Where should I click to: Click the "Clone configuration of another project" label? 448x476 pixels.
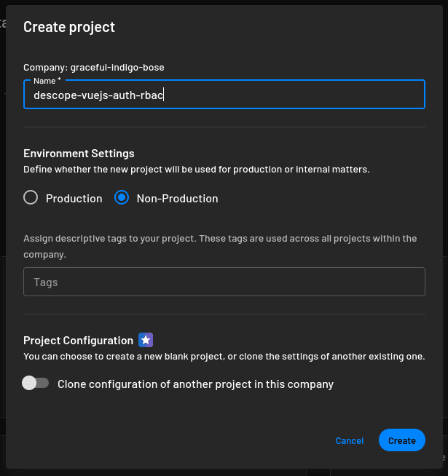(x=195, y=384)
